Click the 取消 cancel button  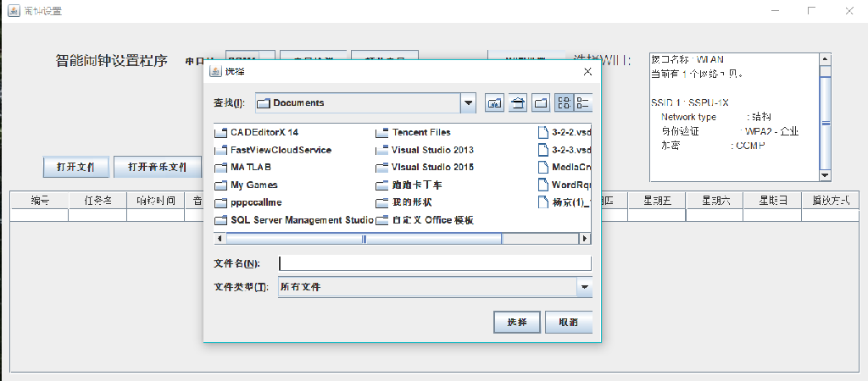pyautogui.click(x=569, y=322)
